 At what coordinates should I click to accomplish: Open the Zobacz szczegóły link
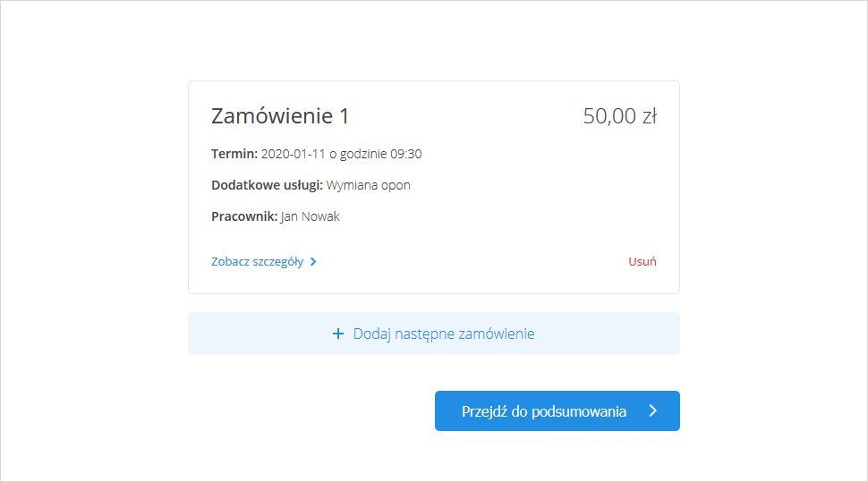(264, 262)
